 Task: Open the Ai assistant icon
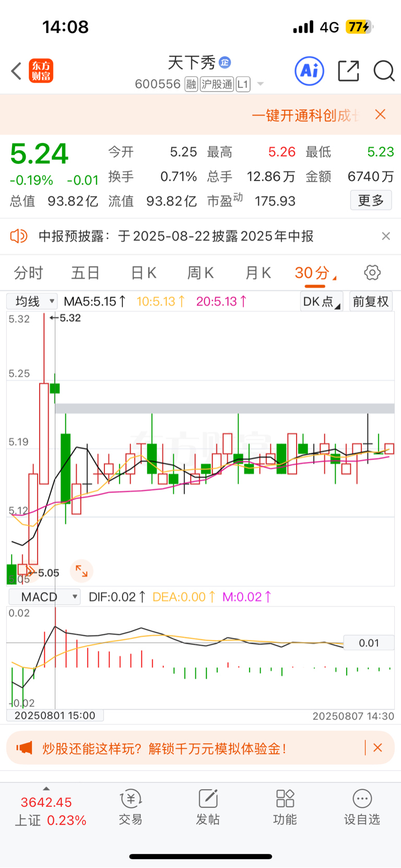coord(310,71)
